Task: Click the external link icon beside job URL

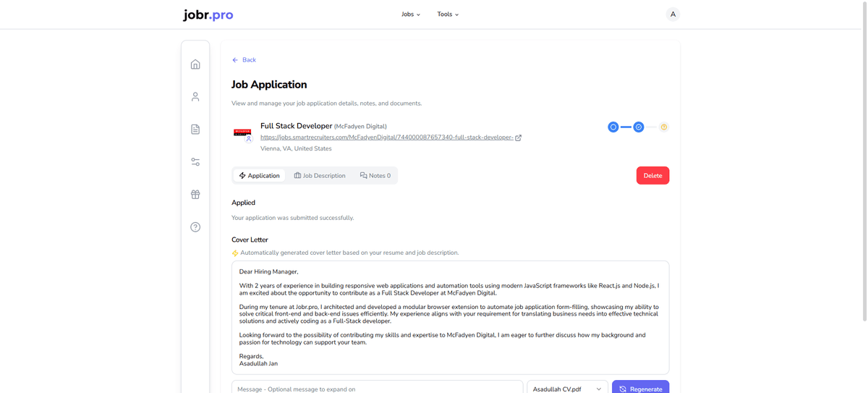Action: pos(519,138)
